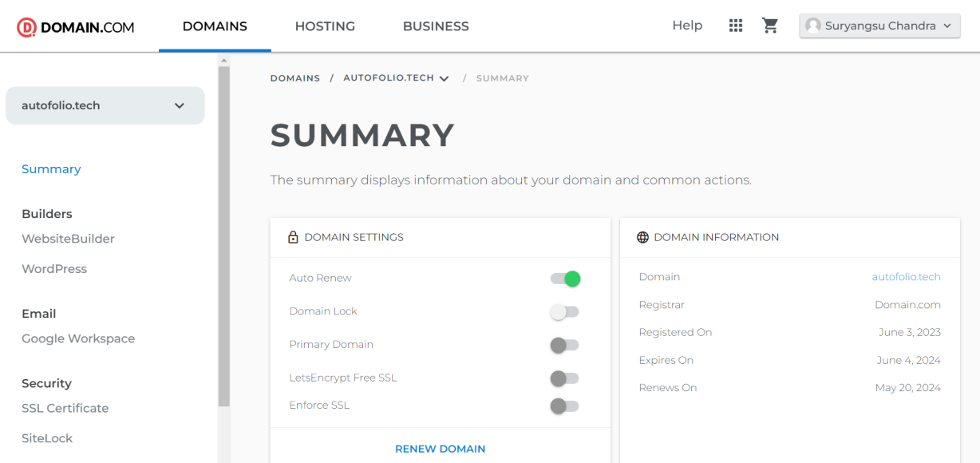Open the apps grid icon
Image resolution: width=980 pixels, height=463 pixels.
tap(736, 26)
